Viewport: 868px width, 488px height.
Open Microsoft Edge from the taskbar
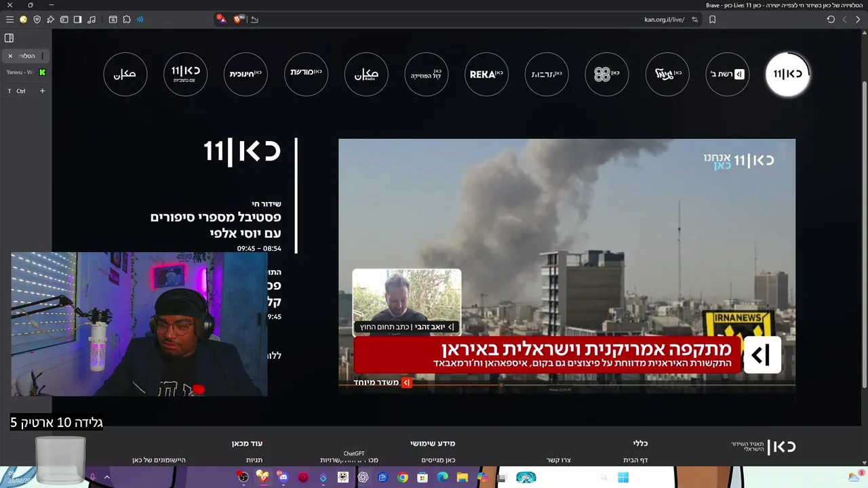[443, 477]
